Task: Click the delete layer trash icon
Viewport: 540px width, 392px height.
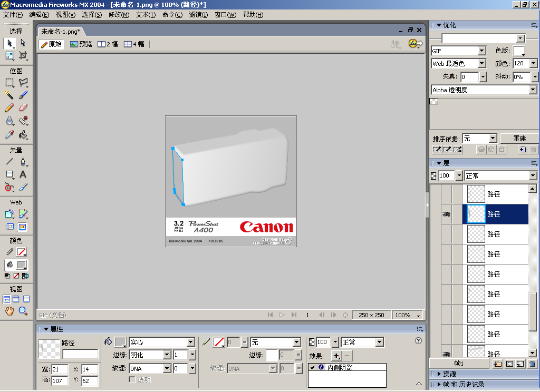Action: [x=533, y=364]
